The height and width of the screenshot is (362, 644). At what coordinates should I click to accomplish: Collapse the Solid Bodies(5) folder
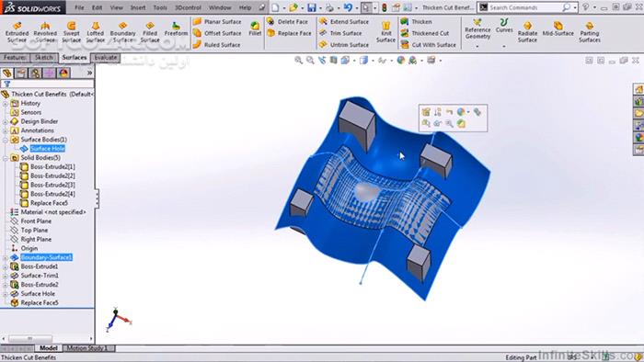coord(6,158)
